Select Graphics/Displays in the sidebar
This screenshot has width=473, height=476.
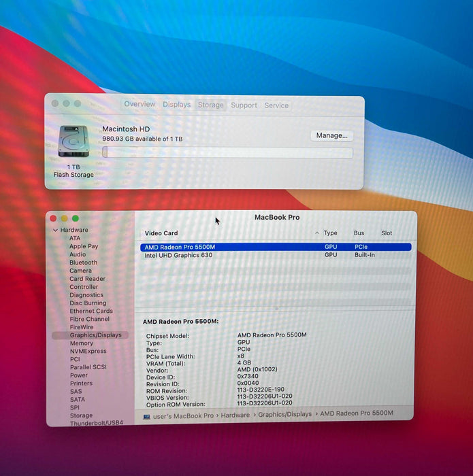[x=91, y=335]
